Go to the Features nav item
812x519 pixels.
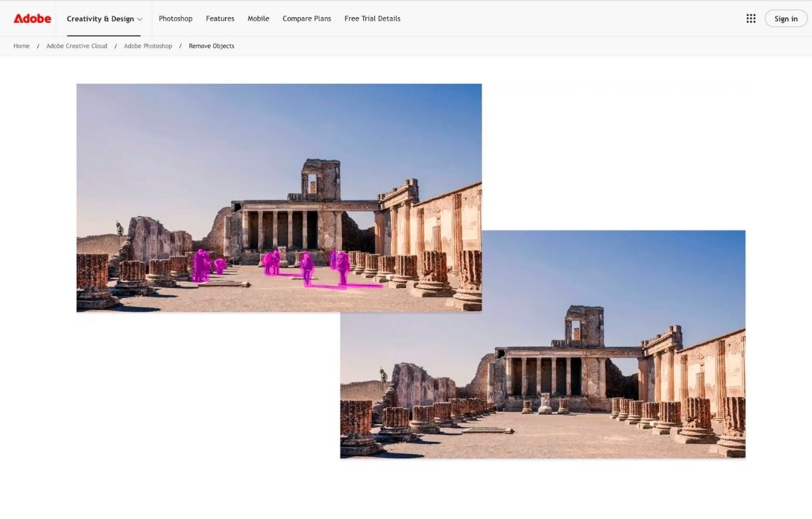[220, 19]
